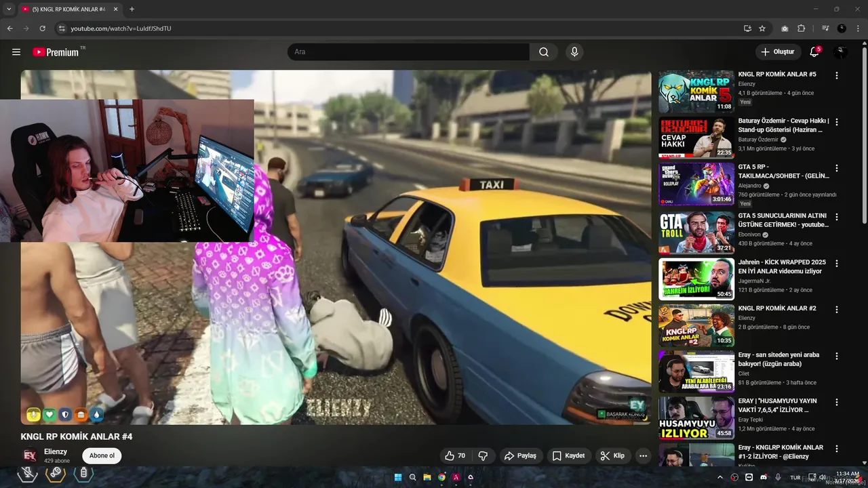868x488 pixels.
Task: Open taskbar clock showing 11:34 AM
Action: [847, 477]
